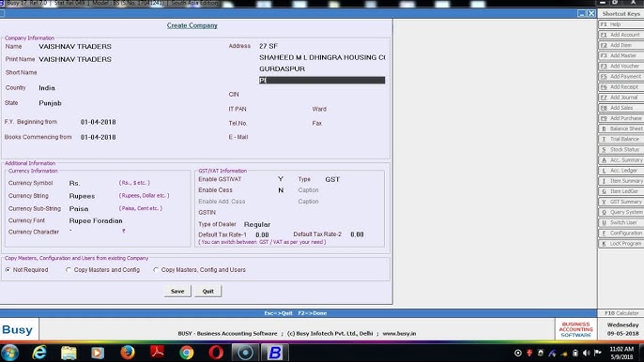Launch Google Chrome from taskbar

point(187,353)
